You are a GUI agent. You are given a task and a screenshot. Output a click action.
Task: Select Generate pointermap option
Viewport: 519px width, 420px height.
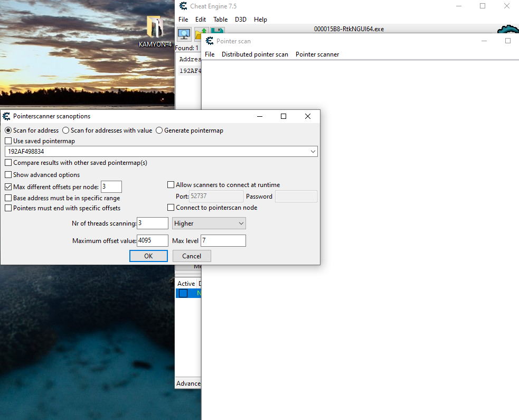pyautogui.click(x=159, y=130)
